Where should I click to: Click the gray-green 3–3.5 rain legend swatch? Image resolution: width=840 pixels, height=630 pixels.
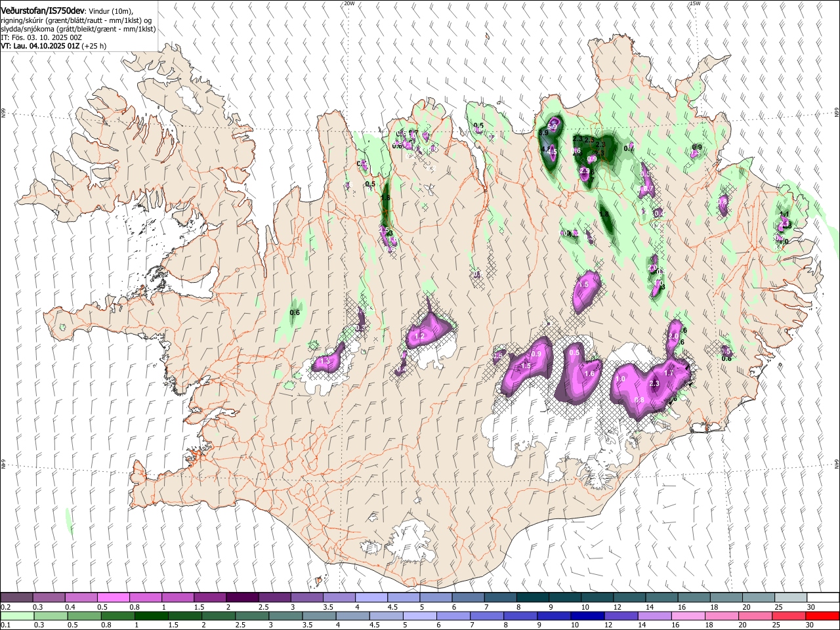(285, 616)
